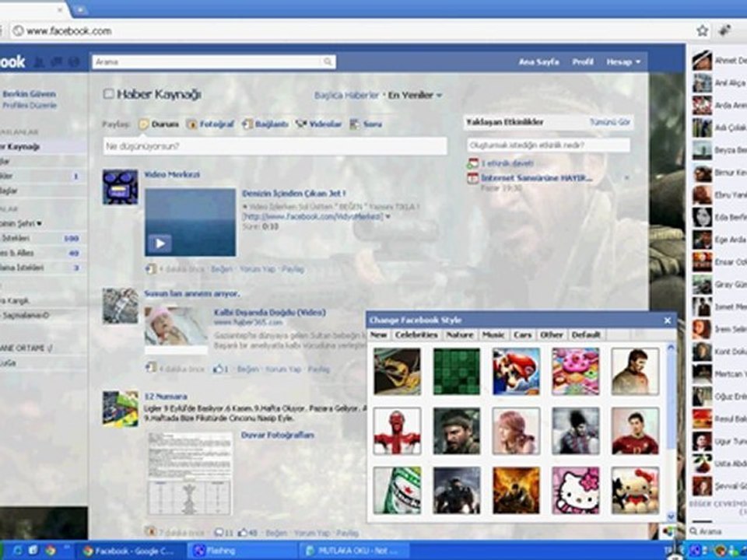
Task: Open Video Merkezi profile picture
Action: pyautogui.click(x=120, y=187)
